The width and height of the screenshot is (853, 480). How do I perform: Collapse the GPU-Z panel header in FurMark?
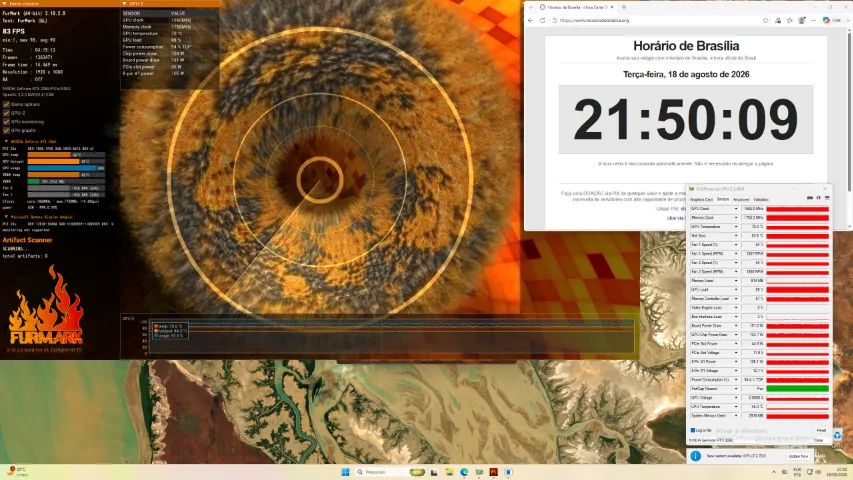tap(125, 3)
